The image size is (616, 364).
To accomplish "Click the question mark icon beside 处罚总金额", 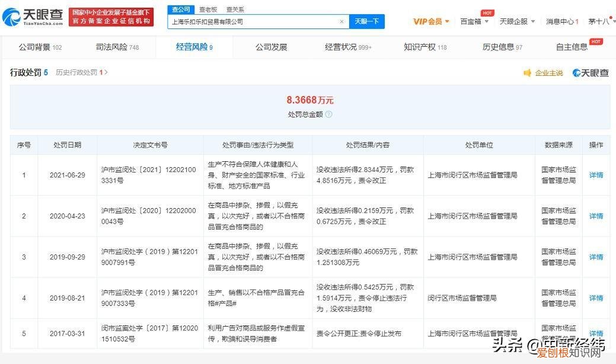I will click(329, 114).
